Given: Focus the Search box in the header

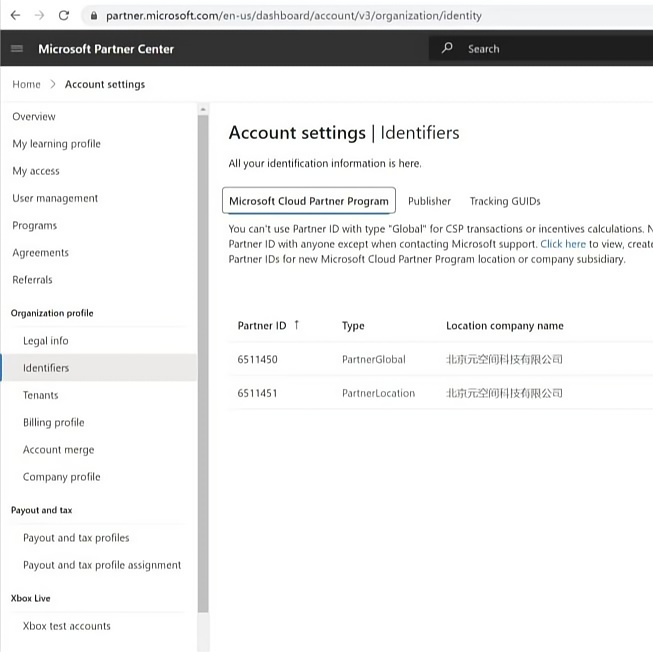Looking at the screenshot, I should (x=541, y=49).
